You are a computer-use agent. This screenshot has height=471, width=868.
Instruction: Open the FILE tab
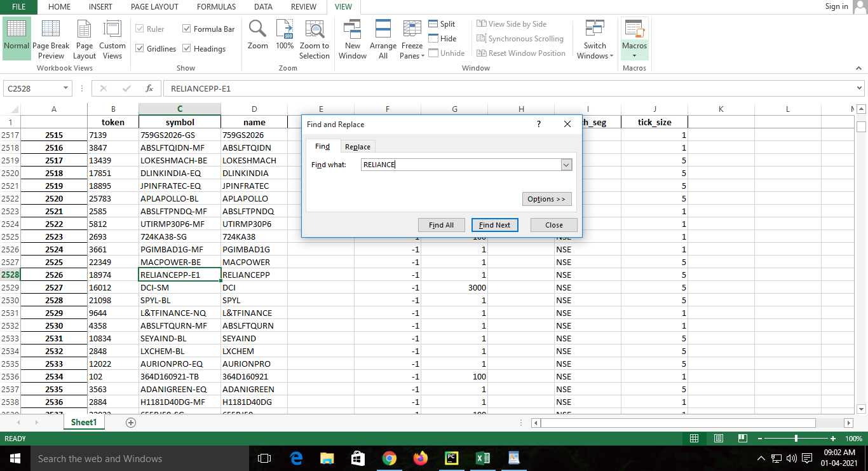pos(19,7)
